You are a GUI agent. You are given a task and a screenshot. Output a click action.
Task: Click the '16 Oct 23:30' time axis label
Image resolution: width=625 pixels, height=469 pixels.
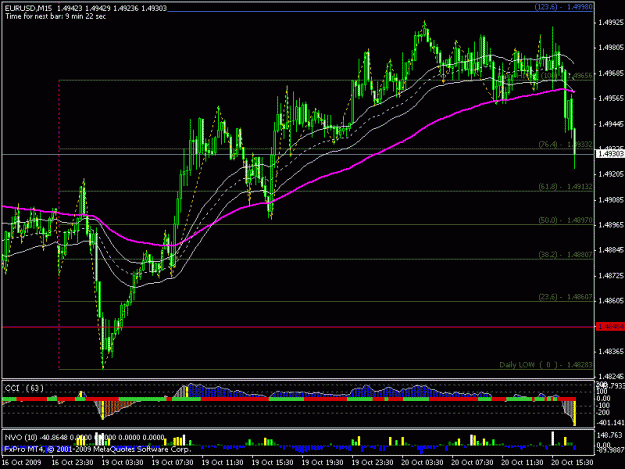(73, 462)
